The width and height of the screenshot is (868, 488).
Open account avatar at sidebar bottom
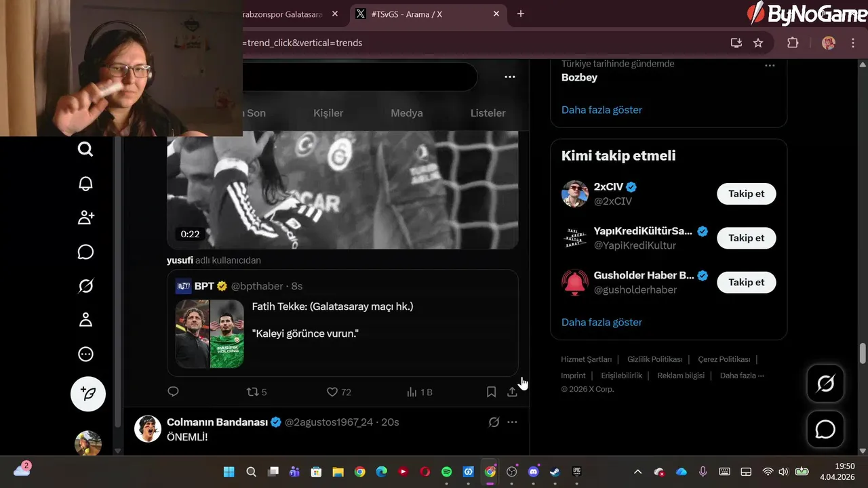tap(88, 443)
